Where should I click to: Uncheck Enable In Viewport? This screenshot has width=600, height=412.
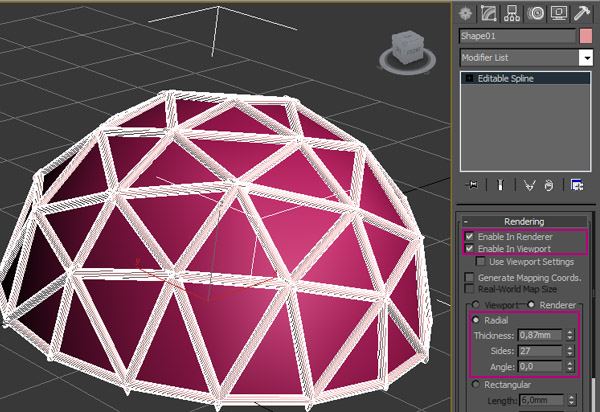(470, 249)
